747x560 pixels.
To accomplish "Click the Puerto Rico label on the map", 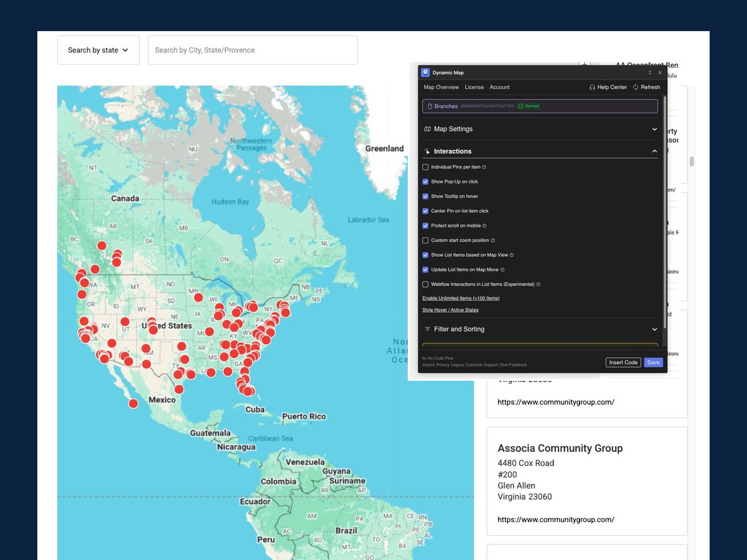I will (x=304, y=416).
